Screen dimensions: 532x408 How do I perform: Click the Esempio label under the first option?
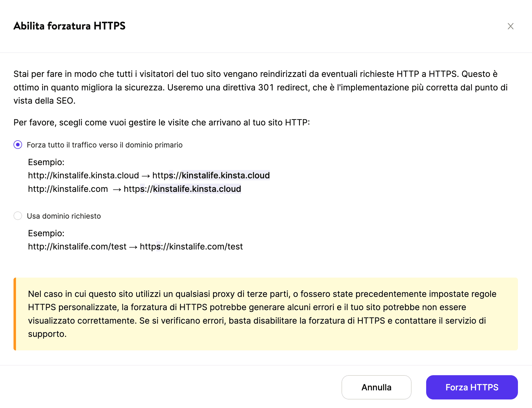point(46,162)
